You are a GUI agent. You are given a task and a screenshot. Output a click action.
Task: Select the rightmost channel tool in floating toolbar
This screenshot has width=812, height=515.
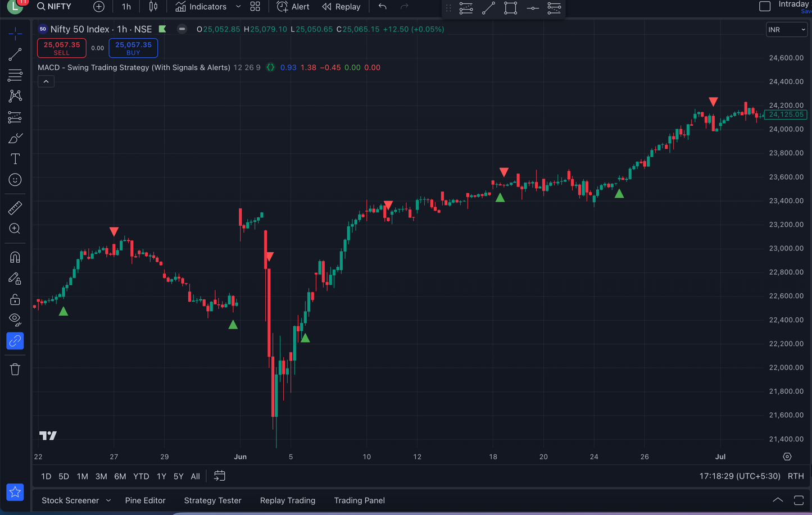pos(554,8)
